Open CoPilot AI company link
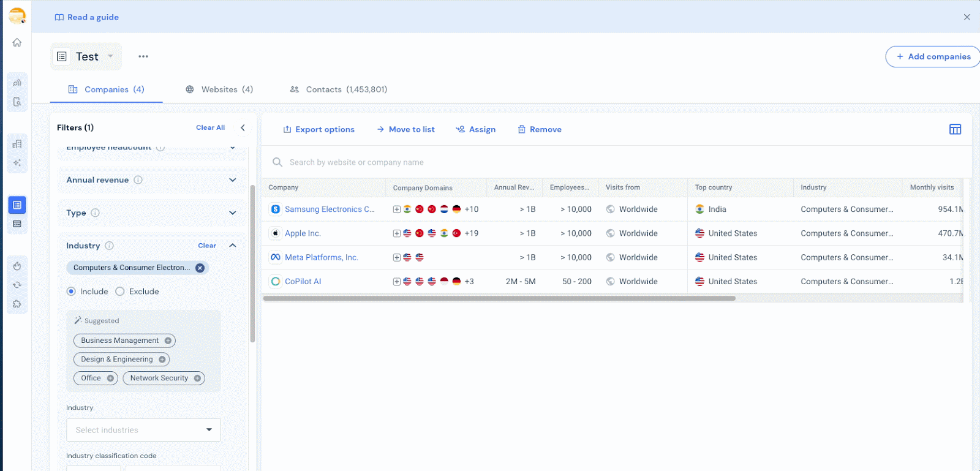The width and height of the screenshot is (980, 471). (x=303, y=282)
